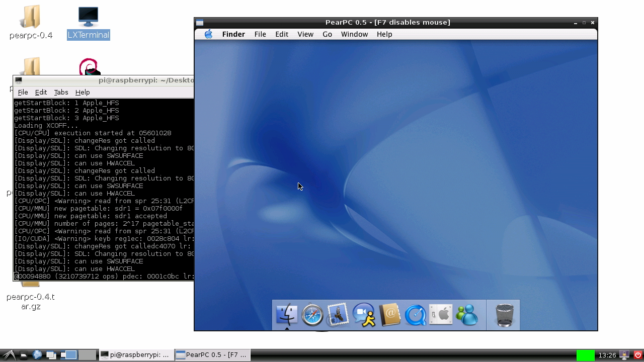Open Finder from the Mac dock
Image resolution: width=644 pixels, height=362 pixels.
coord(287,315)
